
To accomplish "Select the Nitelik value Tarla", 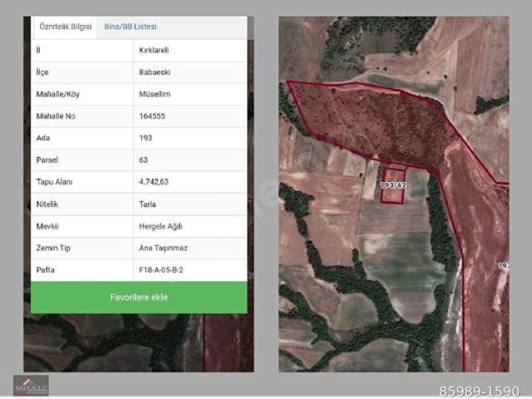I will click(x=147, y=204).
